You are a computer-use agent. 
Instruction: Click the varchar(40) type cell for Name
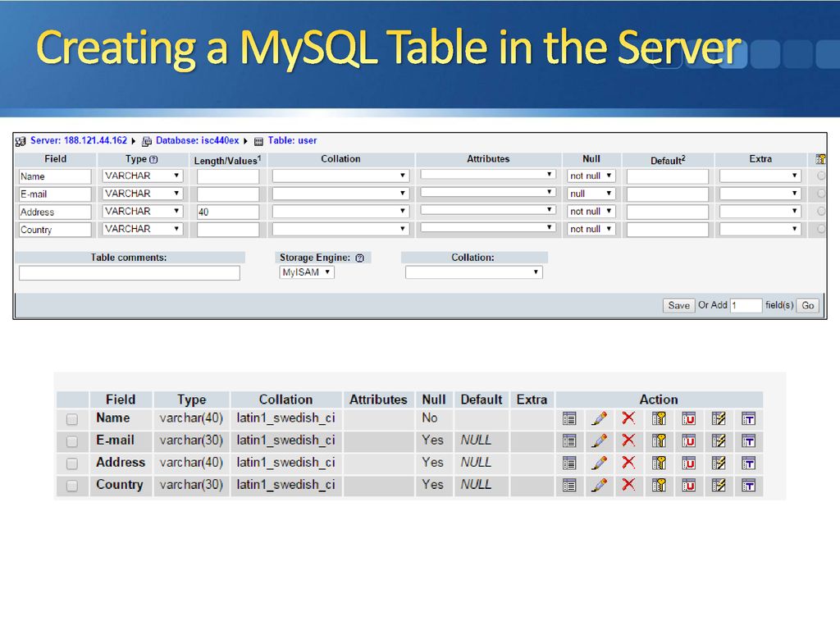tap(191, 418)
